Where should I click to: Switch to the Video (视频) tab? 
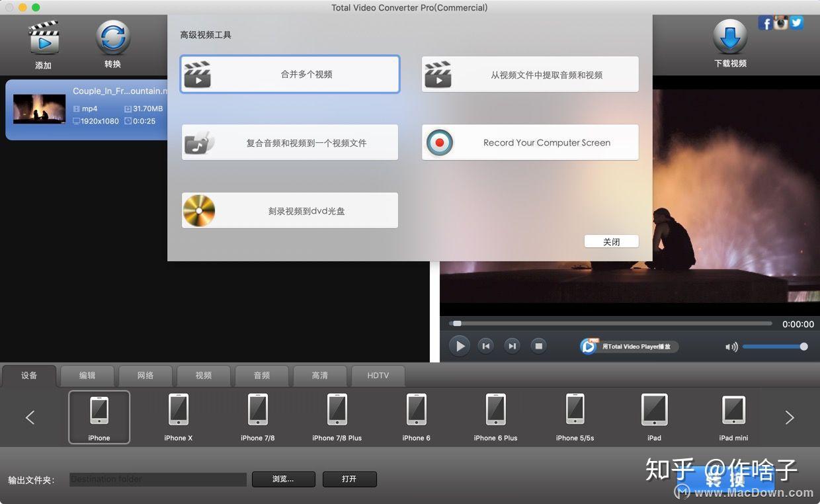[204, 376]
